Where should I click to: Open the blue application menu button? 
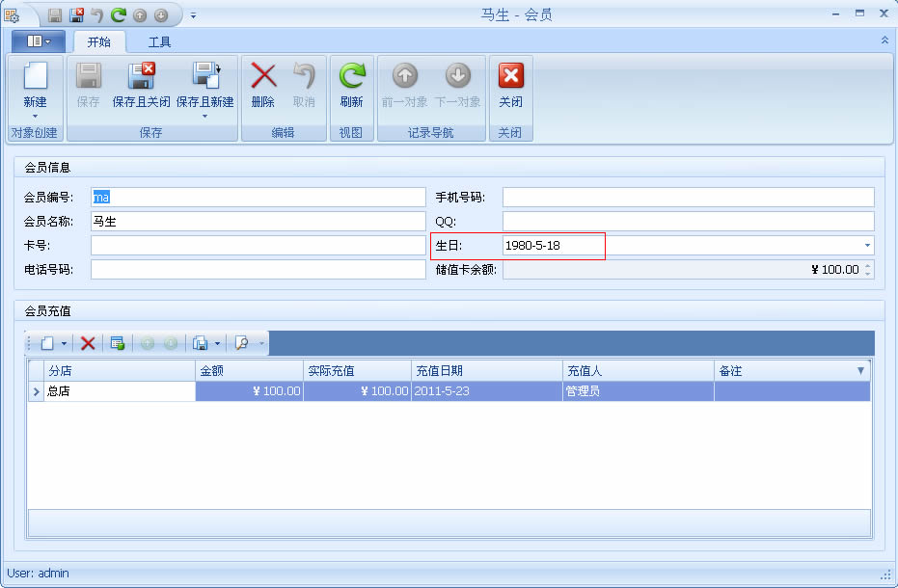pyautogui.click(x=39, y=41)
